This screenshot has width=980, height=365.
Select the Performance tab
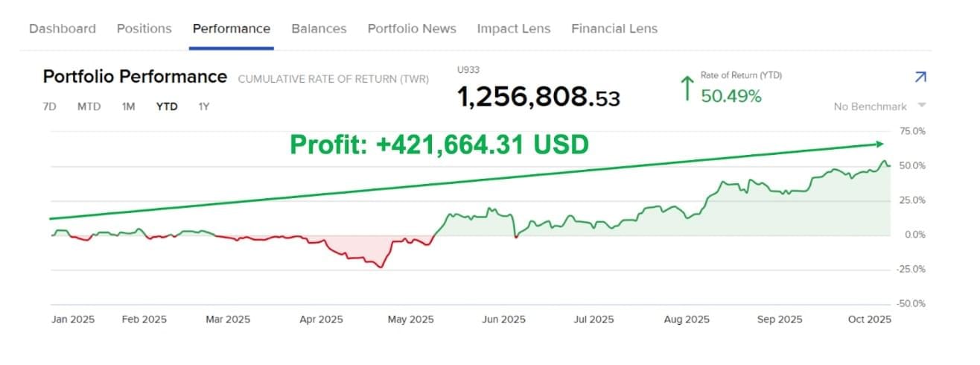point(232,29)
